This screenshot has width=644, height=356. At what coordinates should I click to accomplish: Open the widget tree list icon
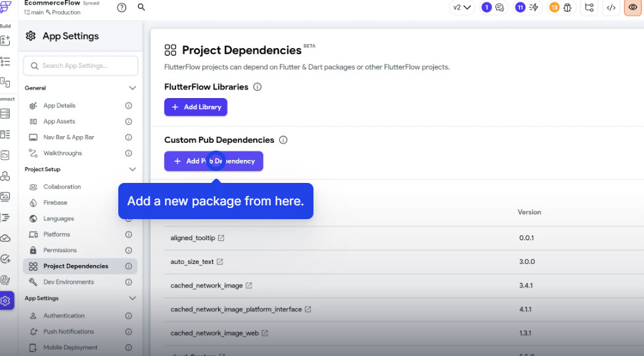[x=5, y=62]
